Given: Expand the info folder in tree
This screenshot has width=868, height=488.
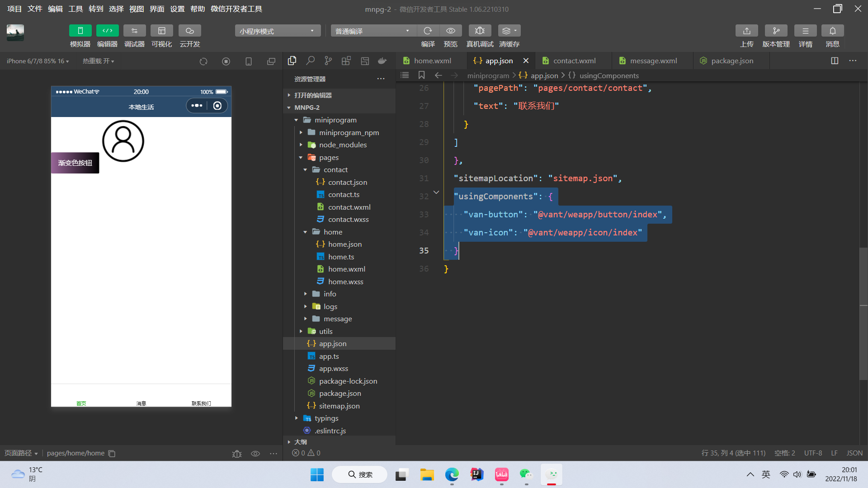Looking at the screenshot, I should tap(330, 294).
